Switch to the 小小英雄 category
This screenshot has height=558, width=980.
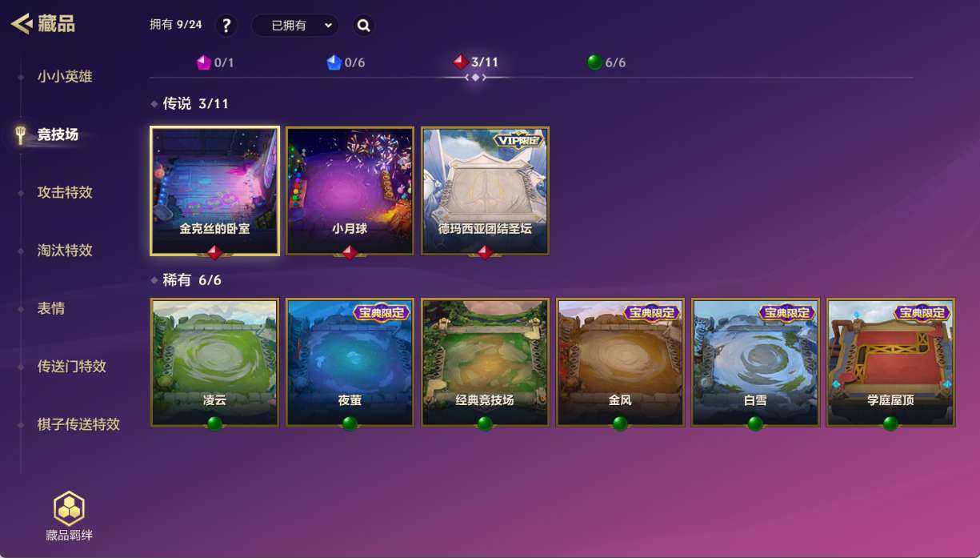click(x=65, y=77)
